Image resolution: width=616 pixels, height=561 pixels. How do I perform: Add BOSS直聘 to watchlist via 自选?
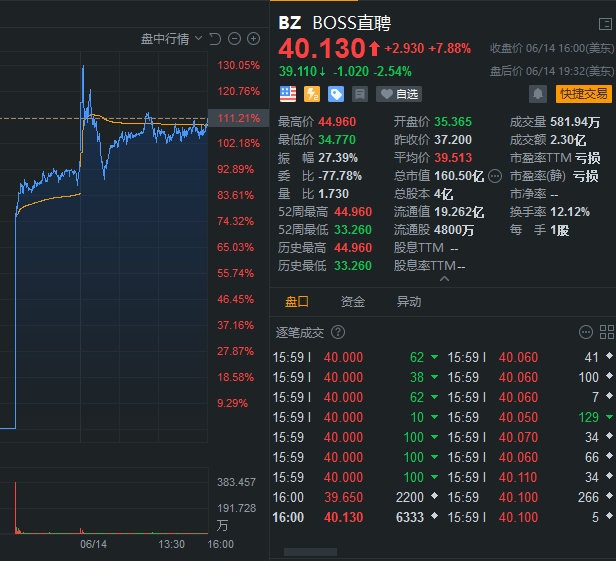tap(399, 94)
